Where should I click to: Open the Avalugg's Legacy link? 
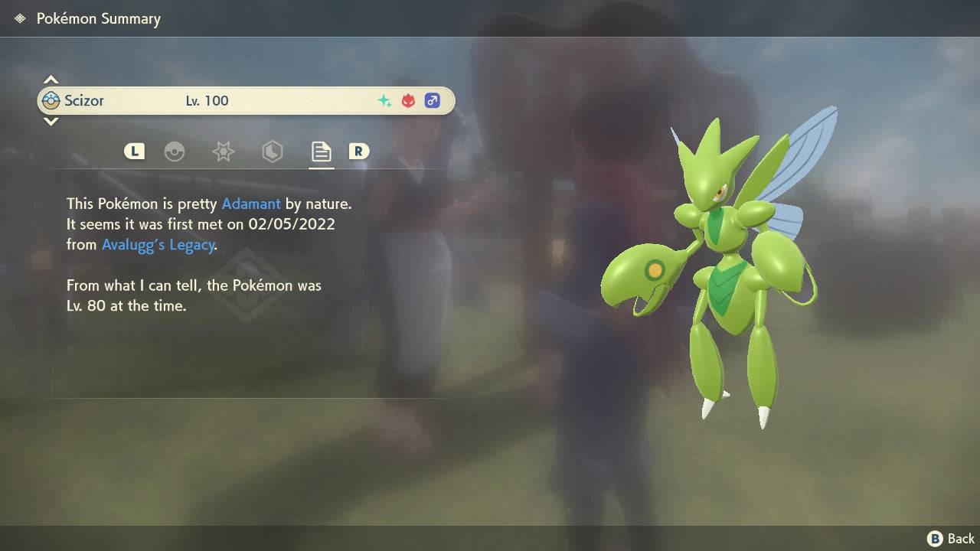(157, 245)
